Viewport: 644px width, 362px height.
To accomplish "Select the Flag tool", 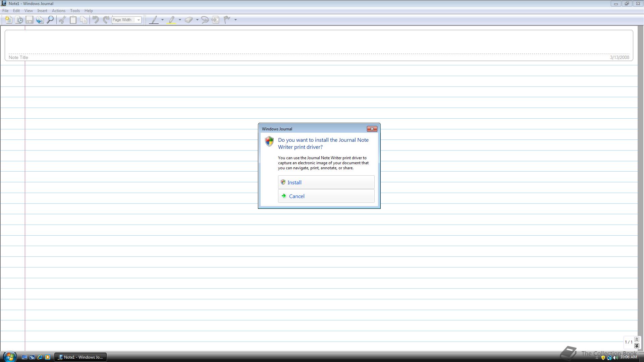I will (227, 20).
